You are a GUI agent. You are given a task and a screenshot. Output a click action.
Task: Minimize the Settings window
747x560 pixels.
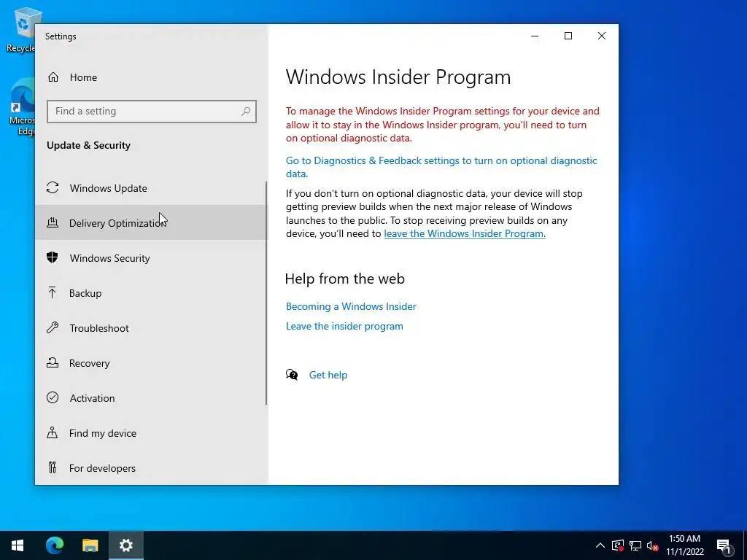coord(535,36)
